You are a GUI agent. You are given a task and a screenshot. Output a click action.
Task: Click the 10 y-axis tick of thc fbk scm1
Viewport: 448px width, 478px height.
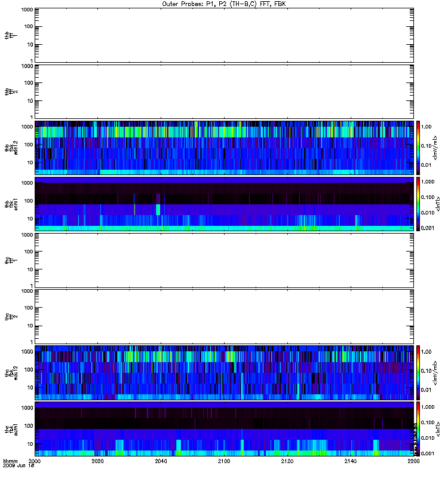tap(30, 444)
